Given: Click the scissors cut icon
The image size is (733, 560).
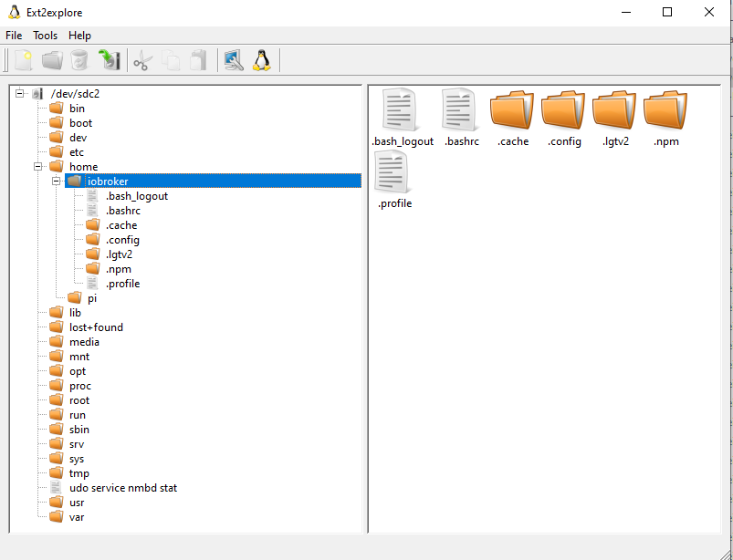Looking at the screenshot, I should click(x=143, y=61).
